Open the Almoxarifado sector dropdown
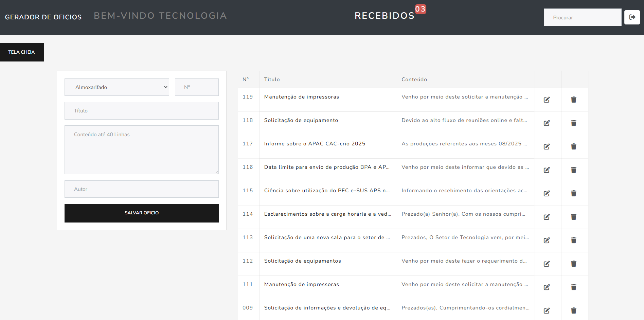This screenshot has height=320, width=644. [117, 87]
